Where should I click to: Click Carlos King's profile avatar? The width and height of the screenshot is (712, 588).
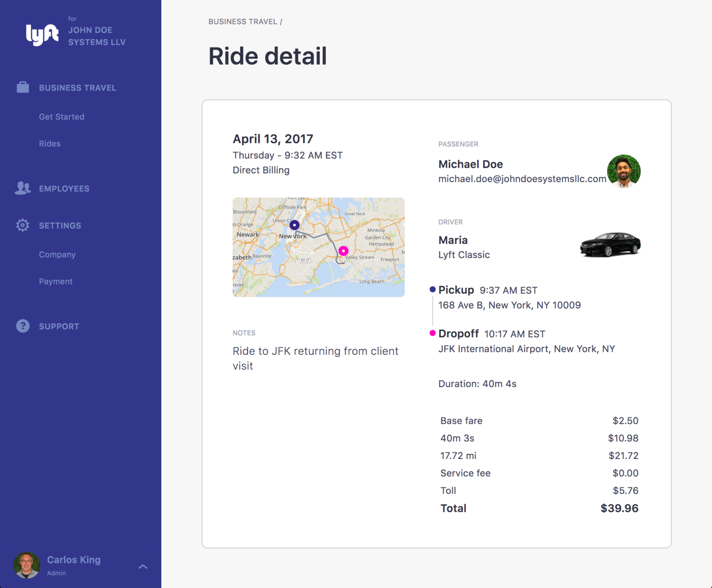pos(27,566)
